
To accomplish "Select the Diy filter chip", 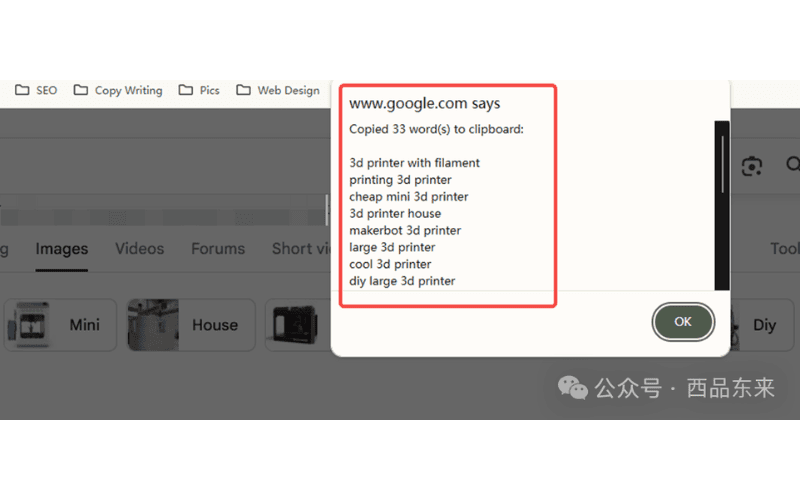I will (762, 324).
